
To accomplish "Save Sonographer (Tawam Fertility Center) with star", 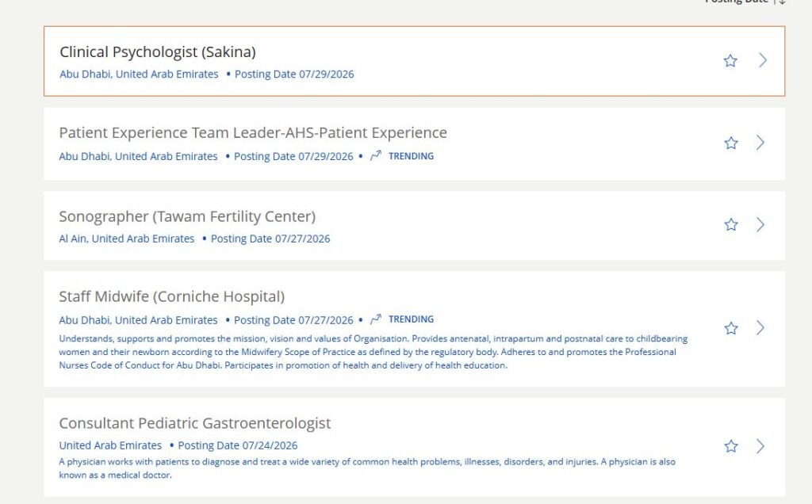I will click(730, 224).
